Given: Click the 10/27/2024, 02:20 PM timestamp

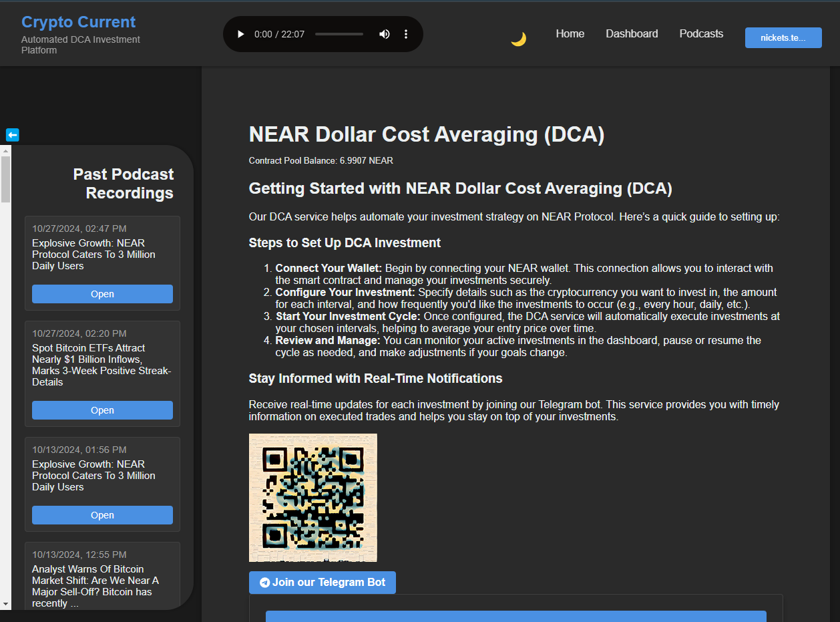Looking at the screenshot, I should (79, 333).
